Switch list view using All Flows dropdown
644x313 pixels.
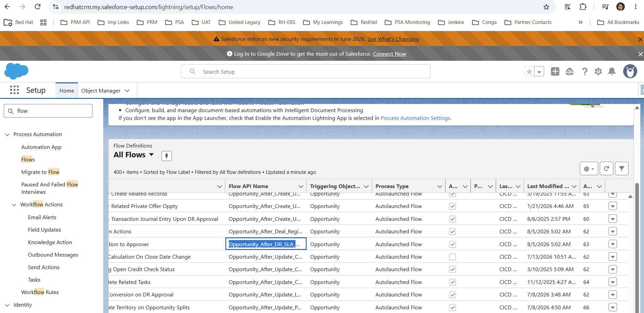click(151, 155)
